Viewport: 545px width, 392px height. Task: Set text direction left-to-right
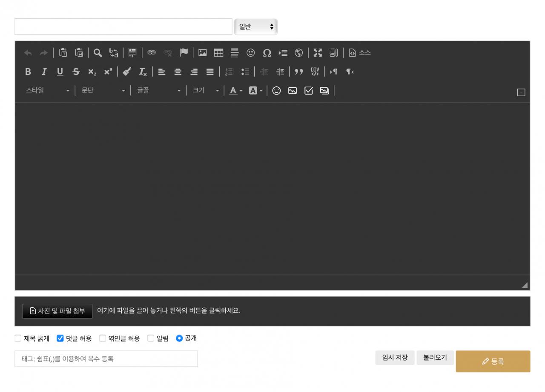click(x=334, y=72)
